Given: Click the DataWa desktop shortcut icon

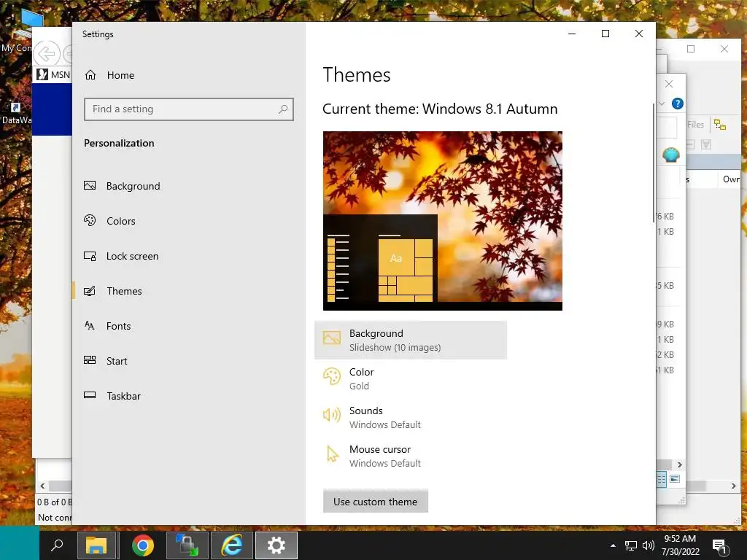Looking at the screenshot, I should coord(16,113).
